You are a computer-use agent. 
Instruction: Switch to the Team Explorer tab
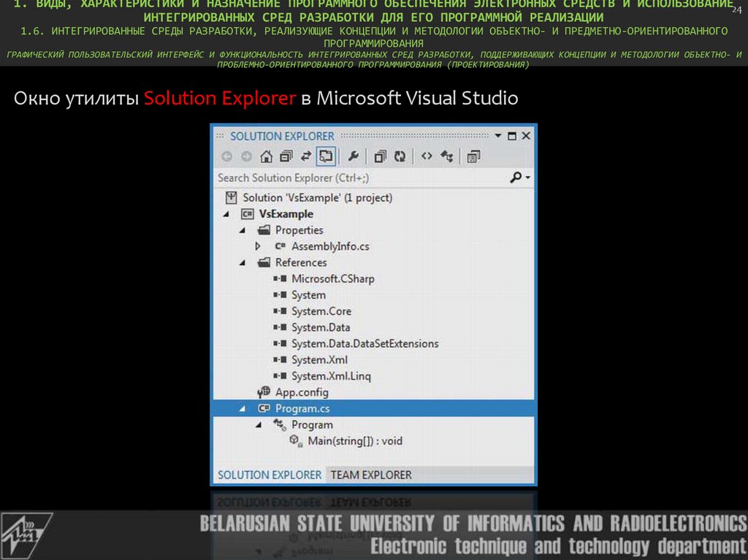[x=371, y=475]
